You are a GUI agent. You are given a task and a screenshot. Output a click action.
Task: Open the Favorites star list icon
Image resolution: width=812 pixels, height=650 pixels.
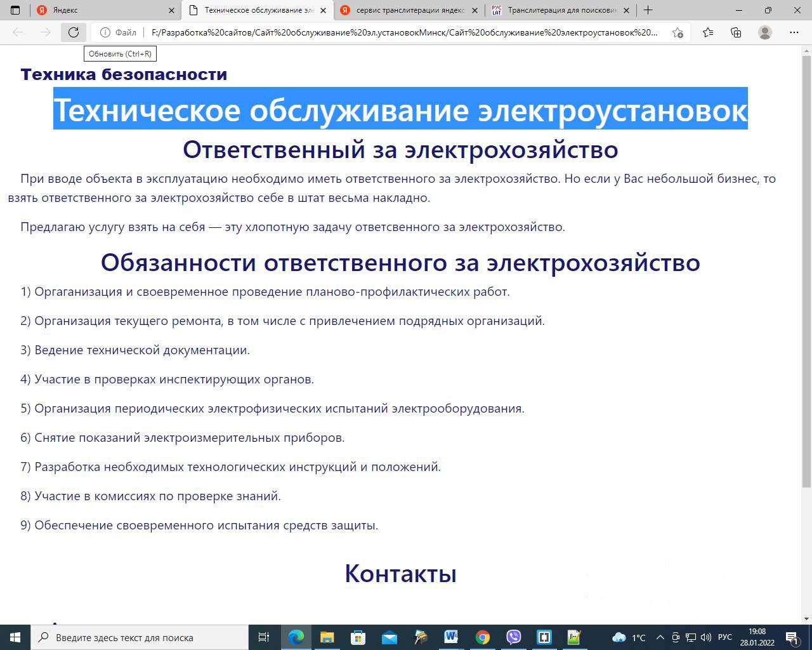(708, 32)
